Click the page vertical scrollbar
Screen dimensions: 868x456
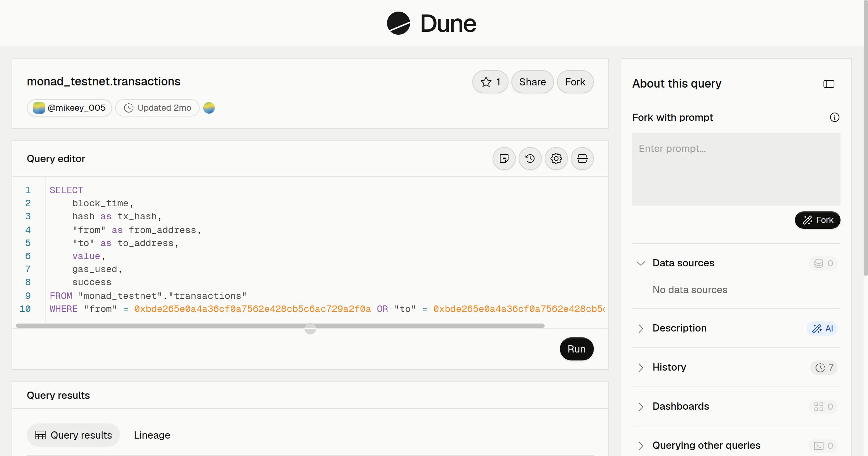[865, 138]
